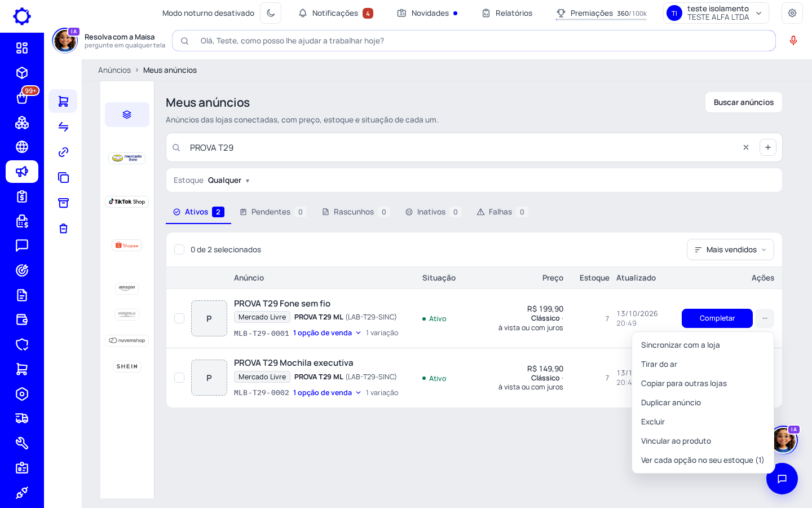812x508 pixels.
Task: Open Relatórios in top bar
Action: click(x=507, y=13)
